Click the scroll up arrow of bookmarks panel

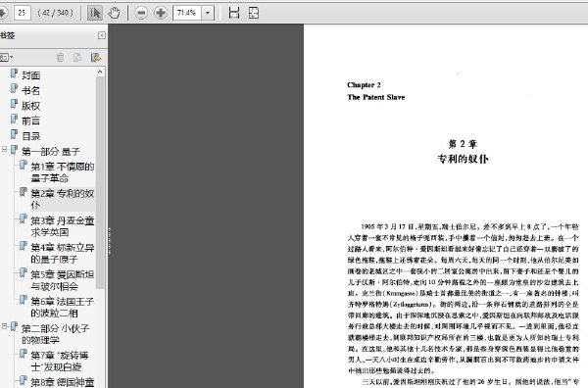click(100, 72)
